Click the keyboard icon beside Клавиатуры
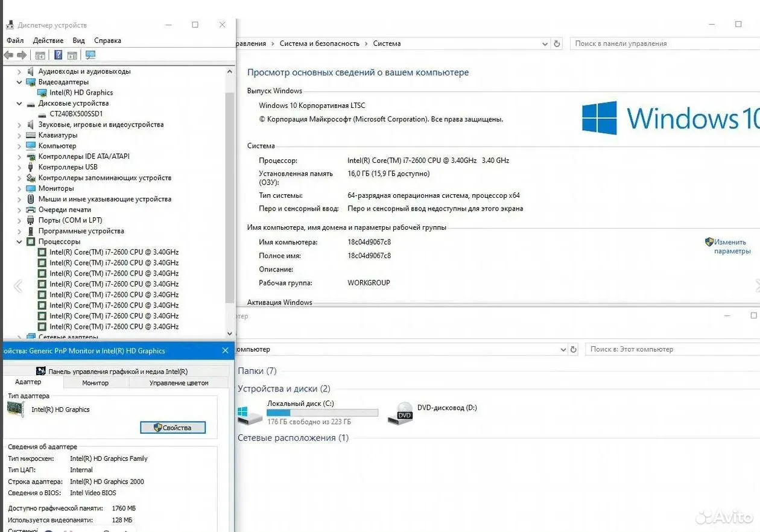760x532 pixels. point(31,135)
